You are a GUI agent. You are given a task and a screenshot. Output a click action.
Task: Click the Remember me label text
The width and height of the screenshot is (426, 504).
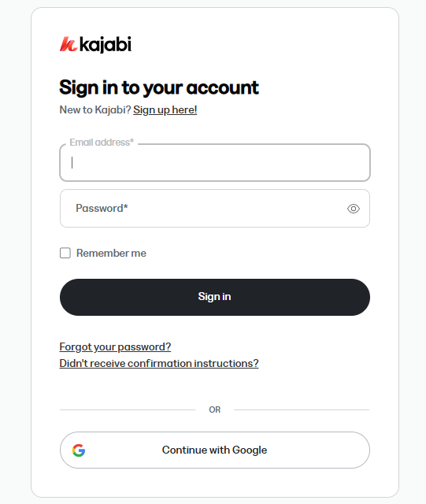click(x=111, y=254)
